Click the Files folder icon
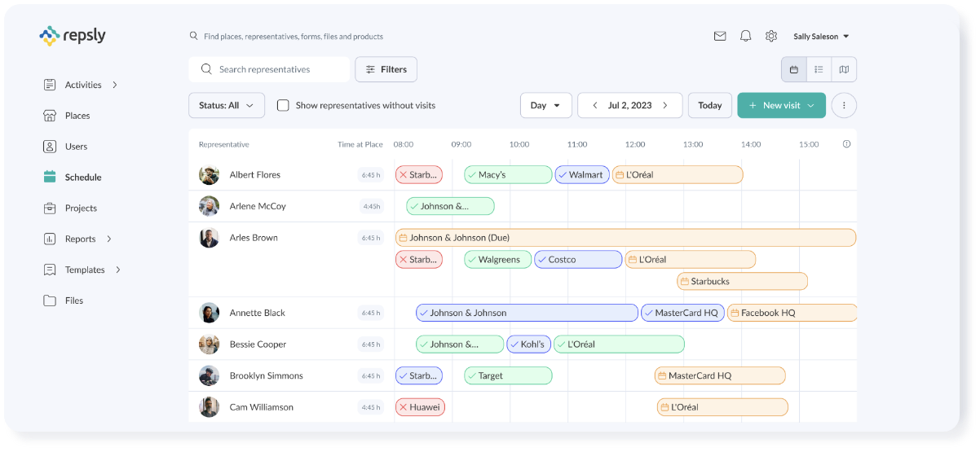The width and height of the screenshot is (980, 452). click(x=50, y=301)
